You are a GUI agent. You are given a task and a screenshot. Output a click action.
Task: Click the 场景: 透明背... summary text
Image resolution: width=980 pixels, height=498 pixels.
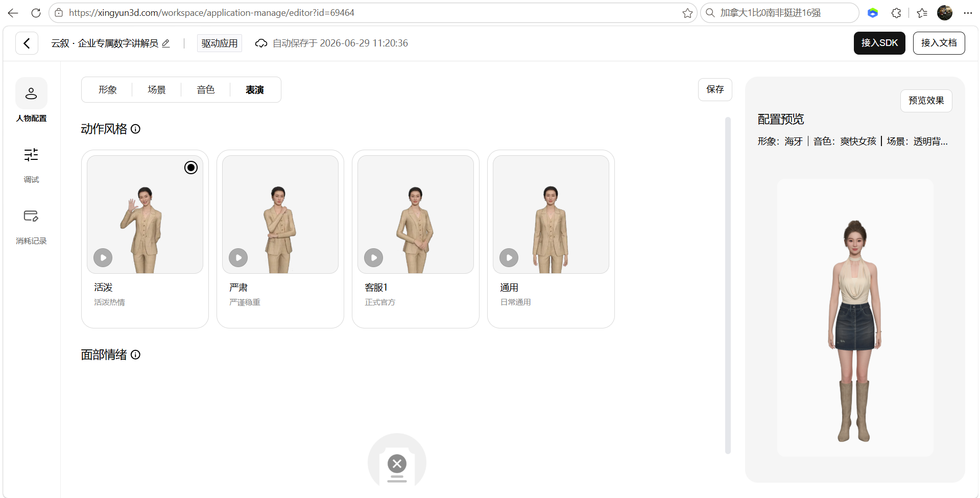[x=917, y=141]
